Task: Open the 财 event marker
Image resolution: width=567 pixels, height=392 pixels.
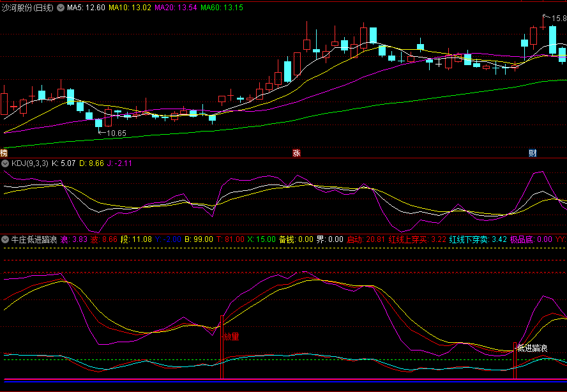Action: pos(533,153)
